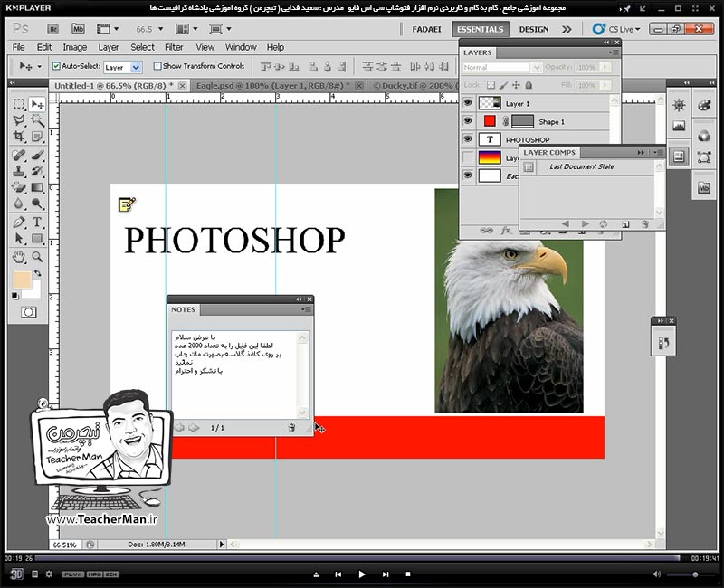Launch Bridge from the Br icon
Viewport: 724px width, 588px height.
coord(53,29)
